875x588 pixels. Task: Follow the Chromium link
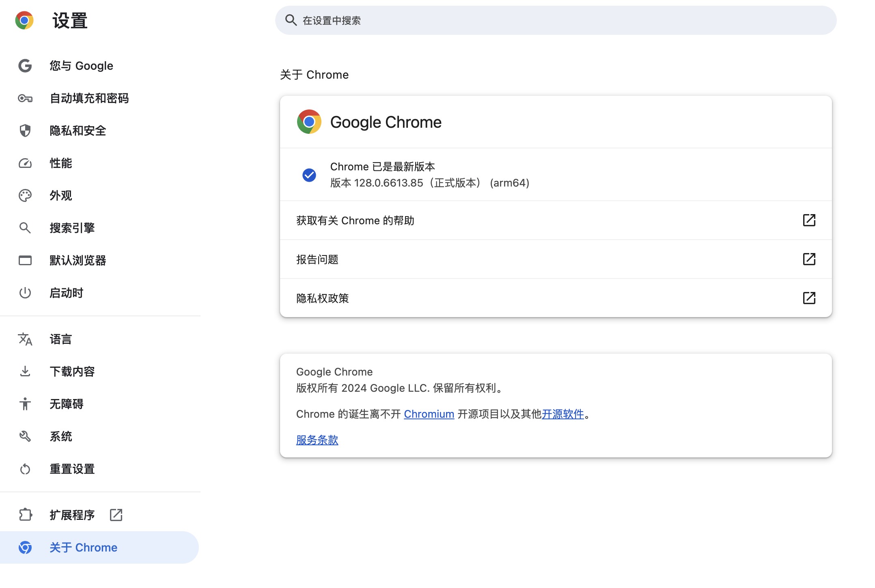tap(429, 414)
